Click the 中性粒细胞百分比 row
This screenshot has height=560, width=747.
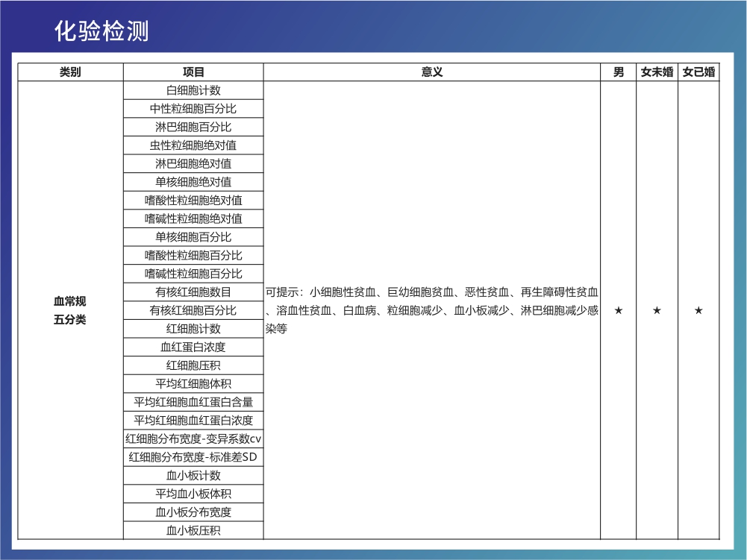click(193, 109)
